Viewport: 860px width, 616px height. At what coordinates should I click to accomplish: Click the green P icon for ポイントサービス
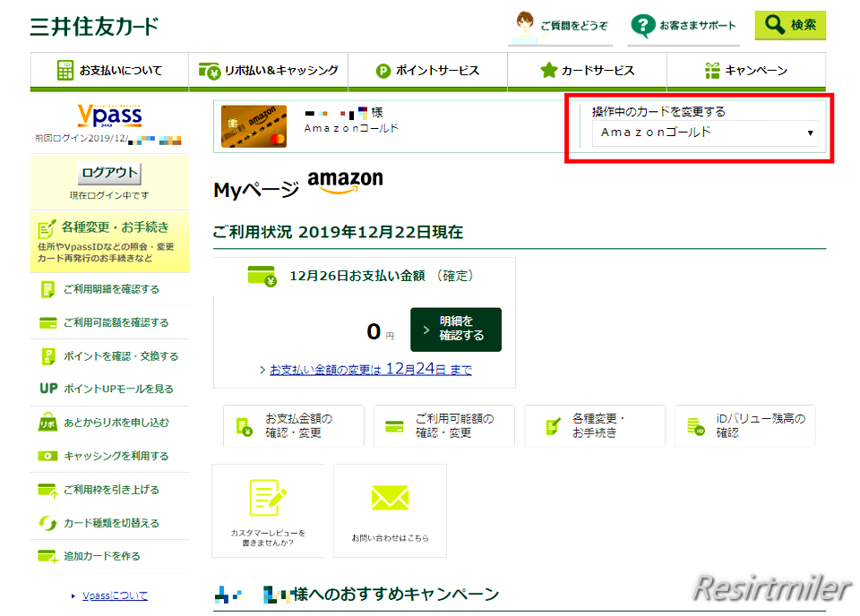[383, 71]
